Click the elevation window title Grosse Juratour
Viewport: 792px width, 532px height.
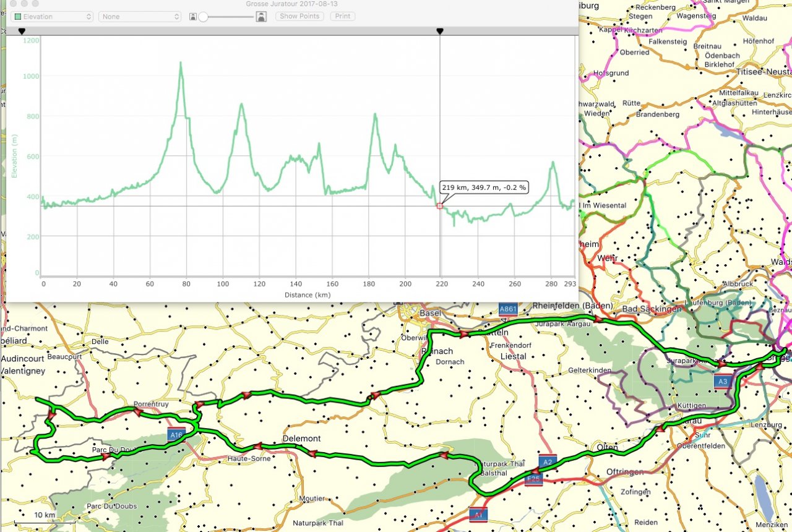click(291, 4)
